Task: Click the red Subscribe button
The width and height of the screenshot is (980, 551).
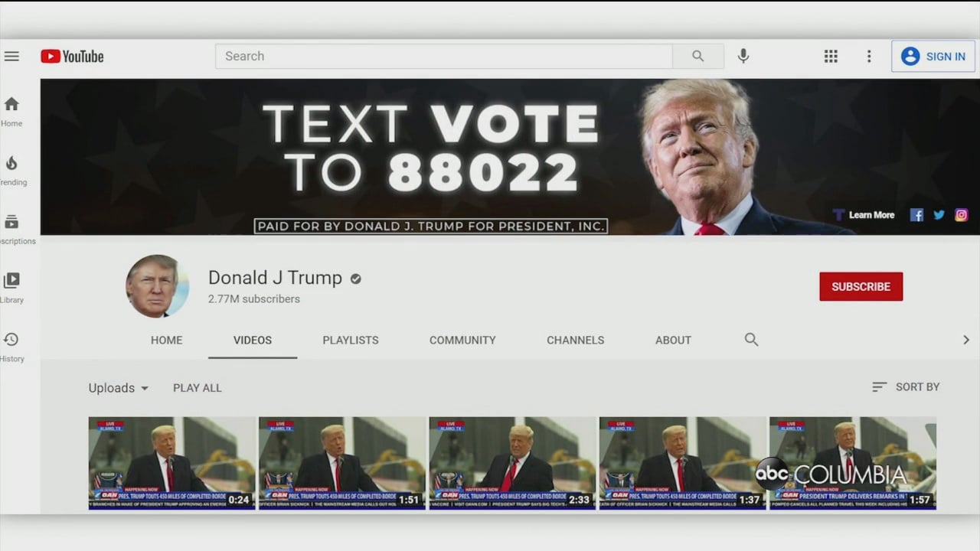Action: coord(861,286)
